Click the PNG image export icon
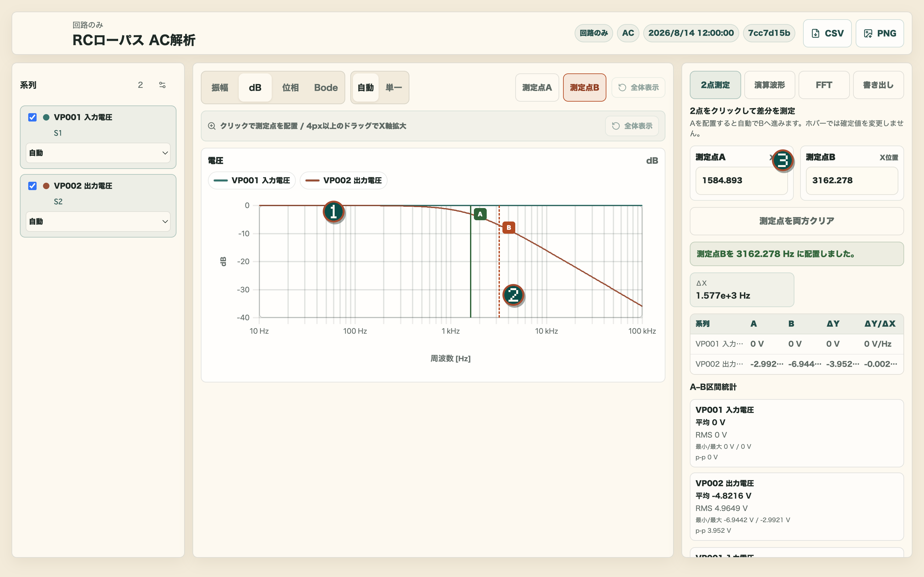Screen dimensions: 924x577 pos(868,34)
